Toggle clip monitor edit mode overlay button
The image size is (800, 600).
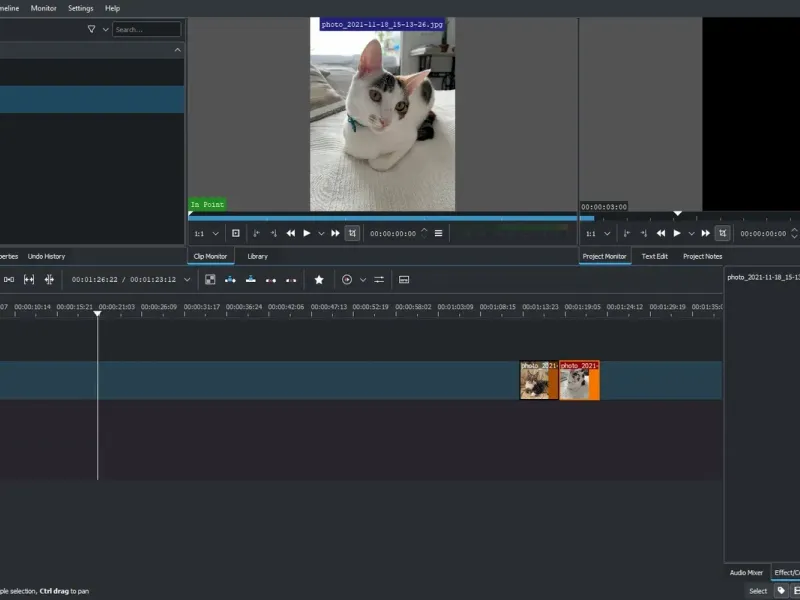coord(236,233)
